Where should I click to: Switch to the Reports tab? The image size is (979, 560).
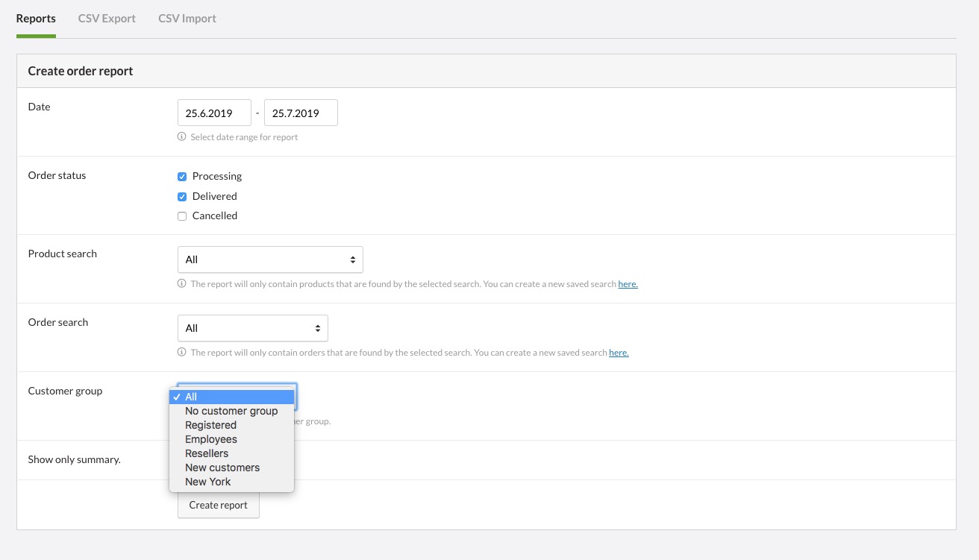pos(36,18)
